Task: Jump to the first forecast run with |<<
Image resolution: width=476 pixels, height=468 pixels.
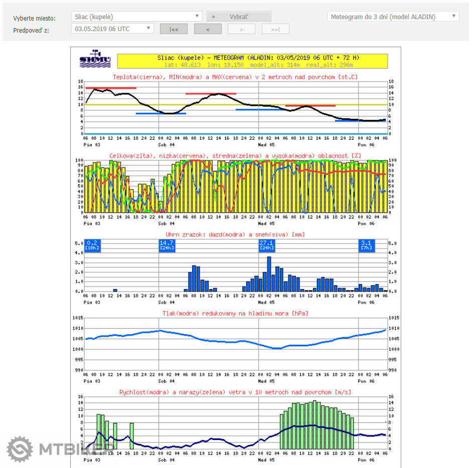Action: [174, 29]
